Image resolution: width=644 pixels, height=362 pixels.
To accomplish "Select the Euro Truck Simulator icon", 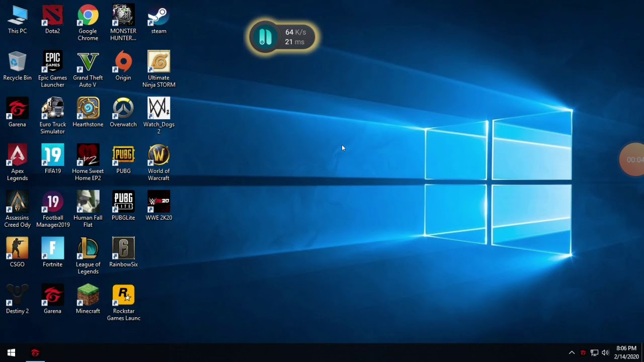I will click(x=52, y=117).
